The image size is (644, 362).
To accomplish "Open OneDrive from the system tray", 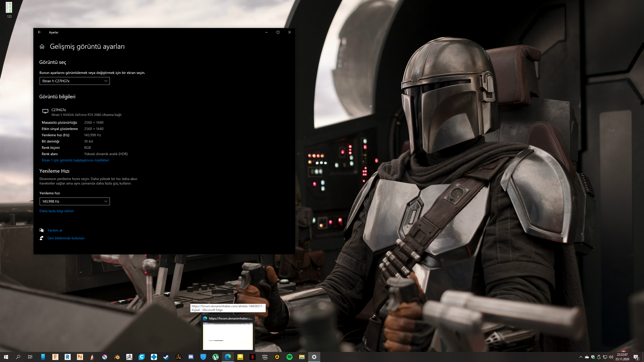I will click(587, 357).
